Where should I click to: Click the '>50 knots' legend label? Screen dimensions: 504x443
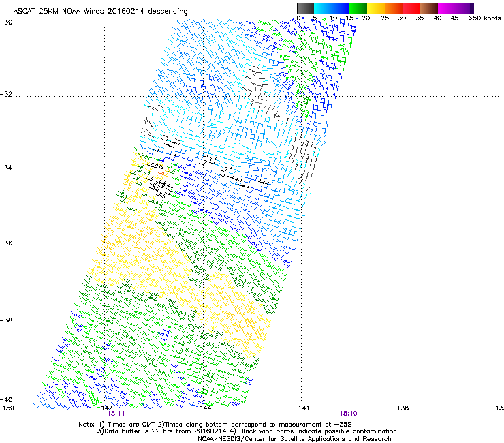(484, 18)
